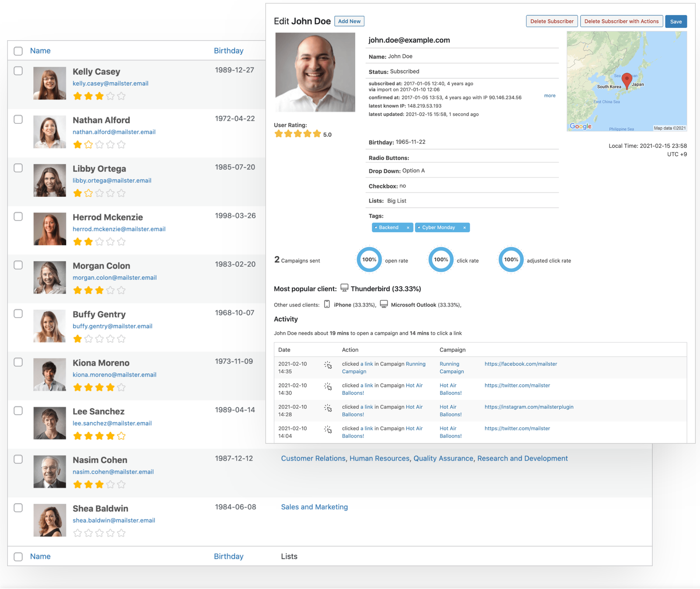Click Add New subscriber button
The width and height of the screenshot is (700, 589).
349,21
